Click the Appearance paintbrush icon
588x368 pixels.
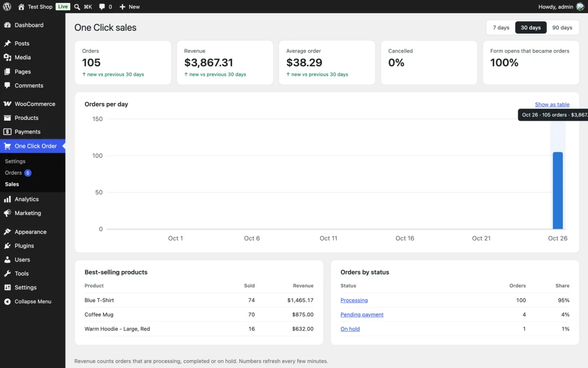click(7, 232)
